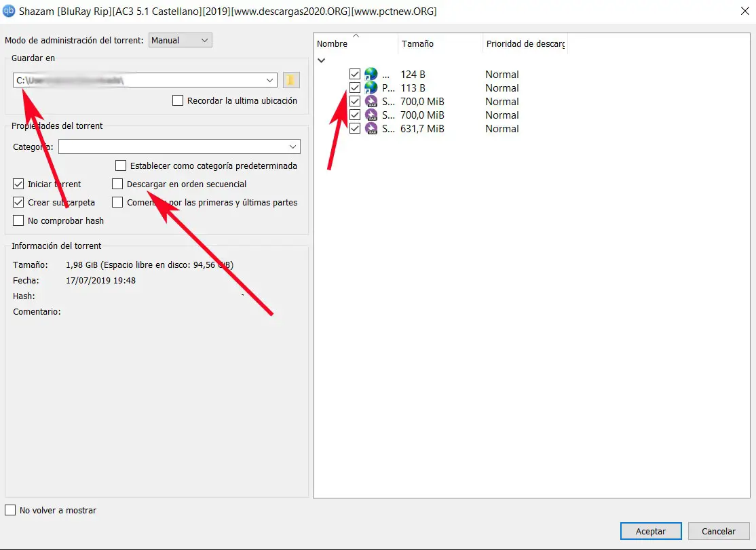Click web shortcut icon of 124 B file
The height and width of the screenshot is (550, 756).
click(x=371, y=74)
